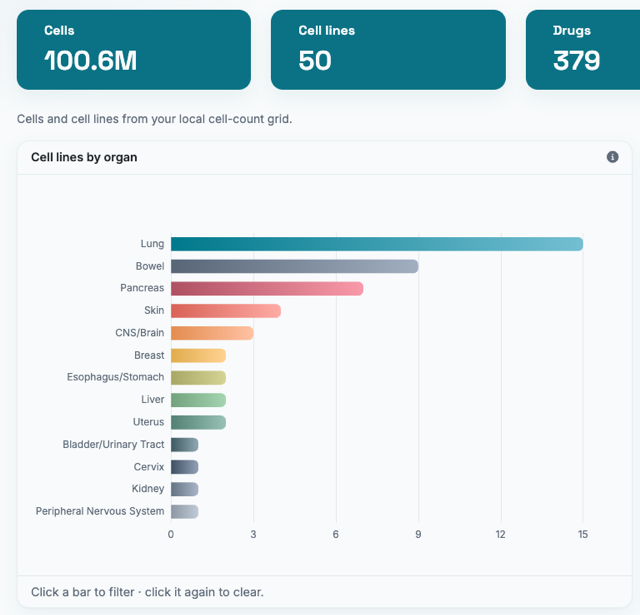
Task: Click the x-axis tick label 12
Action: pos(500,535)
